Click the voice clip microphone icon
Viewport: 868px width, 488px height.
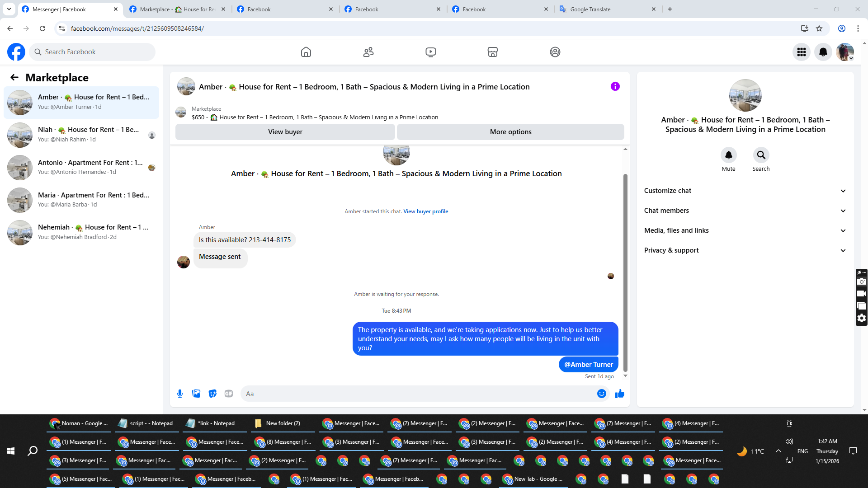coord(180,394)
